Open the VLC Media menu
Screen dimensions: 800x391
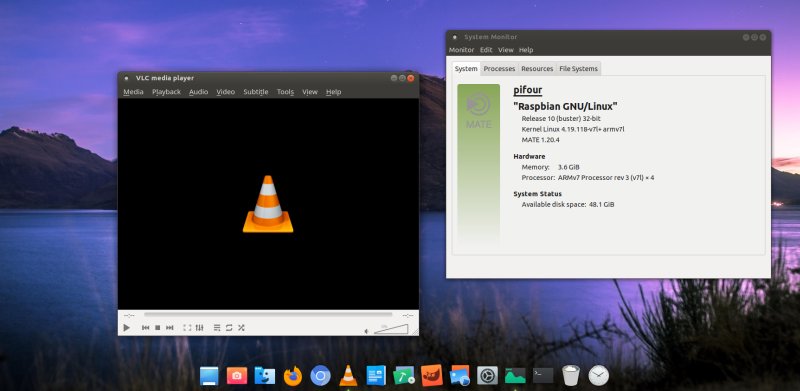[133, 92]
